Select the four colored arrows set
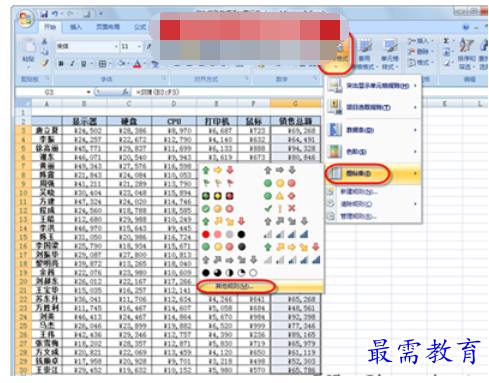 click(x=224, y=221)
